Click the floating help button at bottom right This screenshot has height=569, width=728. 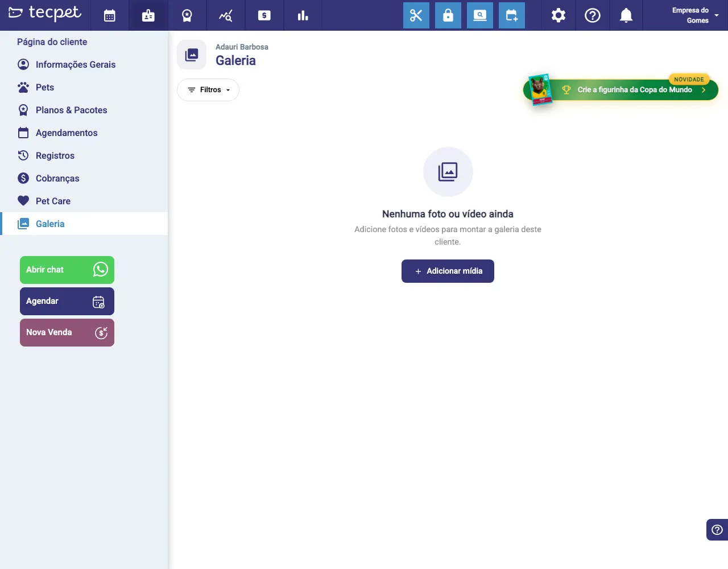717,530
